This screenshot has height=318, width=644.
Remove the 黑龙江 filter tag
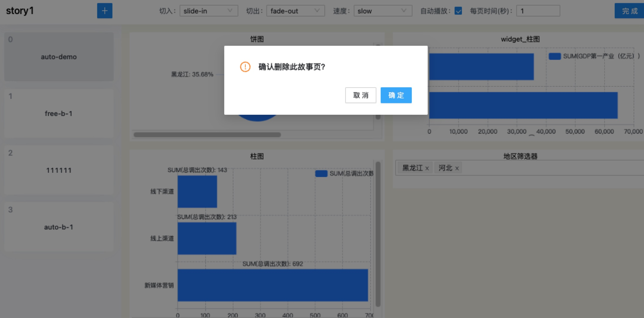click(427, 168)
